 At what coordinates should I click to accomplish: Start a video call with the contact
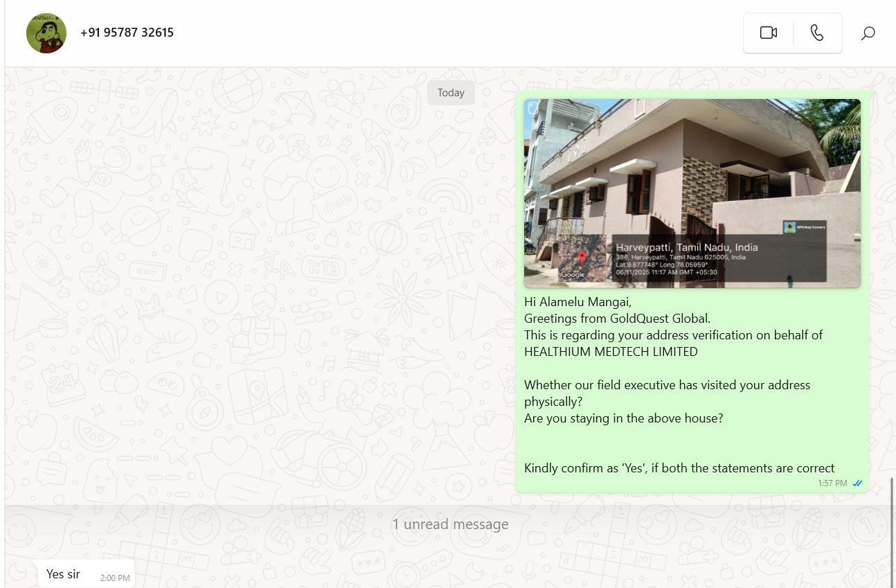tap(769, 33)
